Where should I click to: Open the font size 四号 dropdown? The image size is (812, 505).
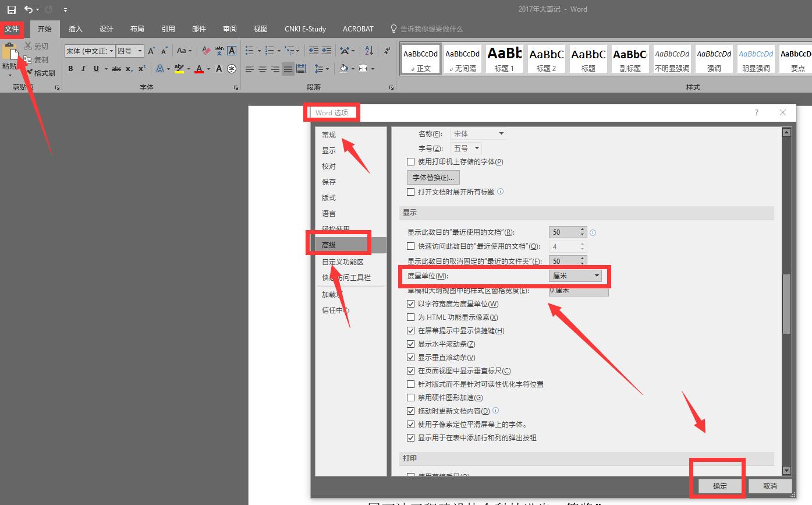point(140,51)
